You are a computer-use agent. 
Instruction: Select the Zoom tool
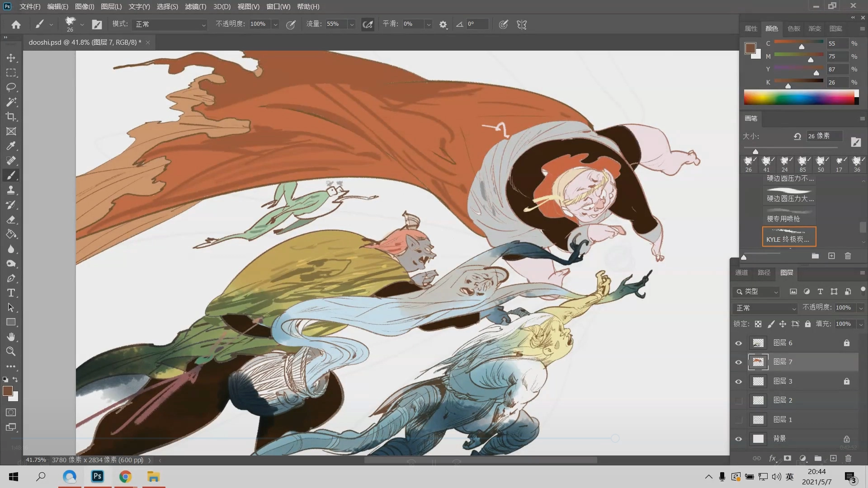pos(11,352)
